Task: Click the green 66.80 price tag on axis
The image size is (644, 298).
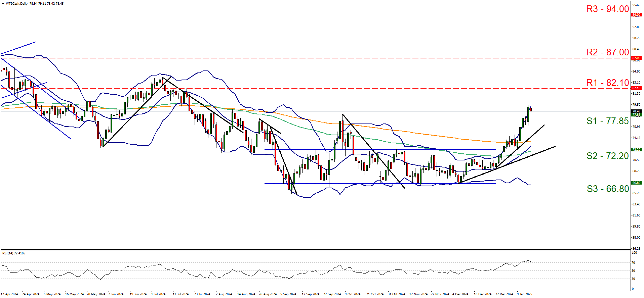Action: 636,183
